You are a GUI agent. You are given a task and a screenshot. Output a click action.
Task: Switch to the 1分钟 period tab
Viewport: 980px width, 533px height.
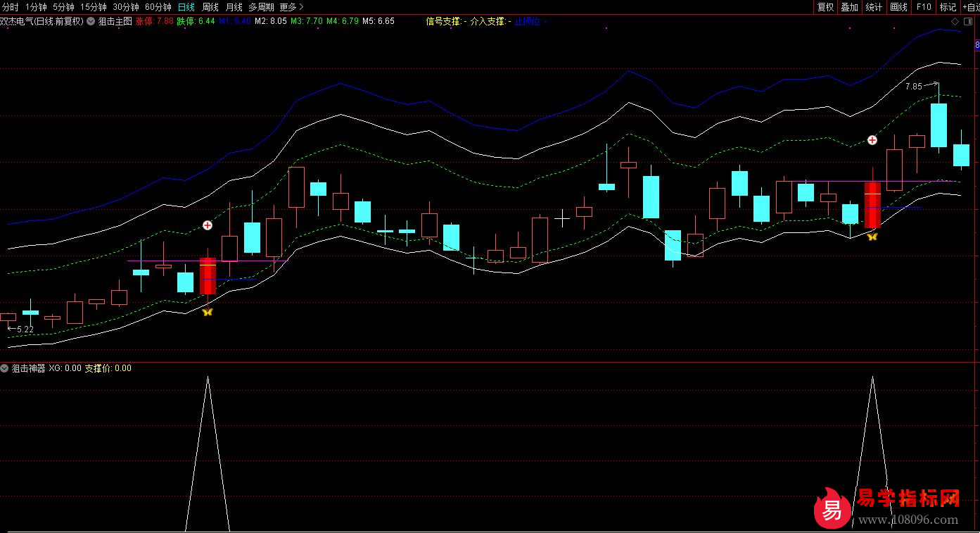coord(35,7)
